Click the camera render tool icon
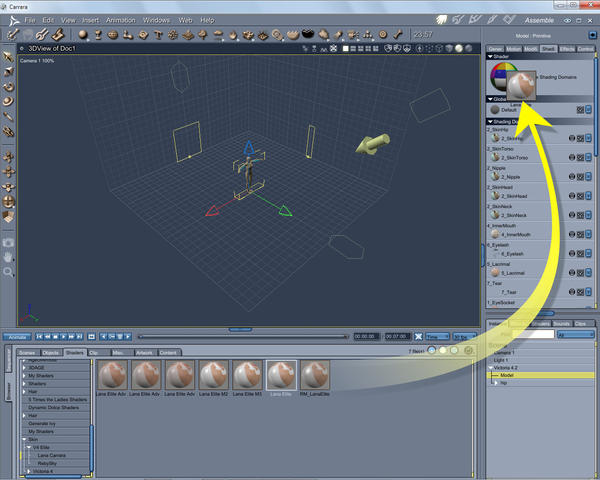Viewport: 600px width, 480px height. (8, 243)
